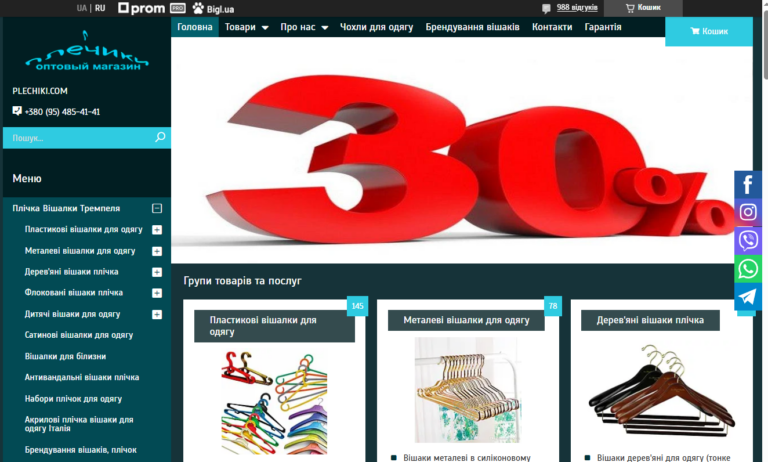Open Вішаки металеві в силіконовому link
768x462 pixels.
[x=467, y=458]
